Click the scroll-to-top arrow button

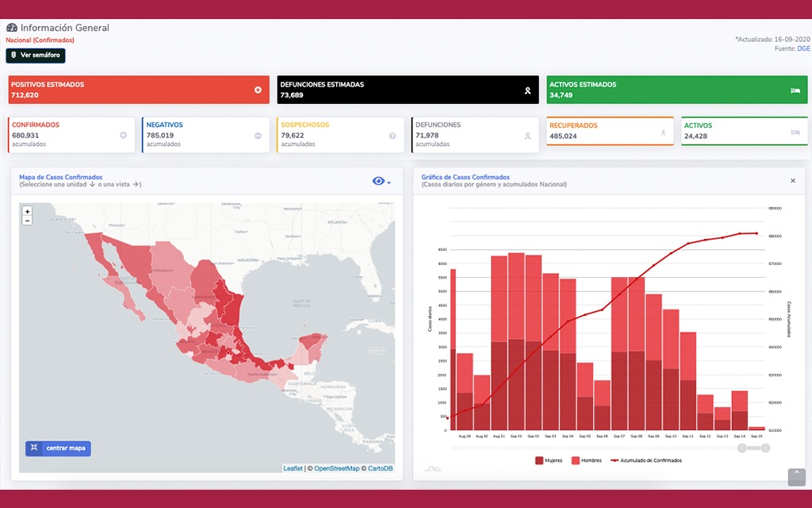(796, 476)
